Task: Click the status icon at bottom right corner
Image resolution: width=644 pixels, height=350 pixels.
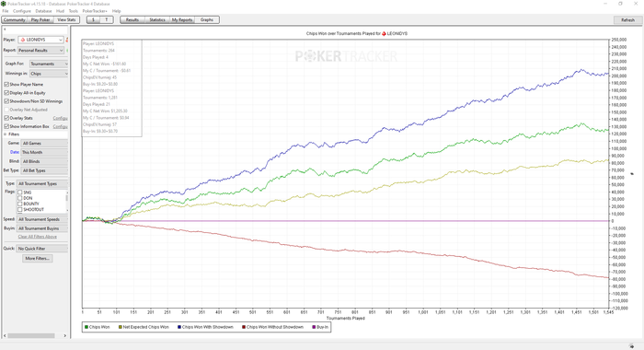Action: pos(631,346)
